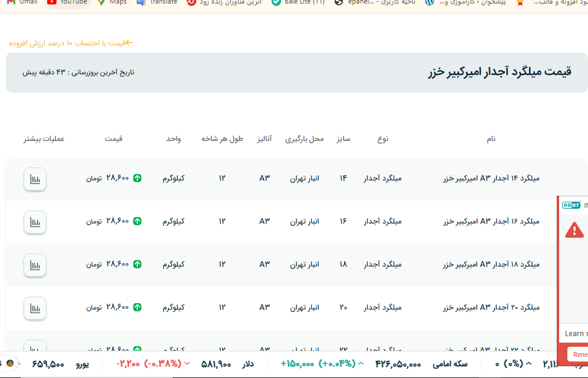Screen dimensions: 588x378
Task: Click the قیمت column header
Action: click(114, 139)
